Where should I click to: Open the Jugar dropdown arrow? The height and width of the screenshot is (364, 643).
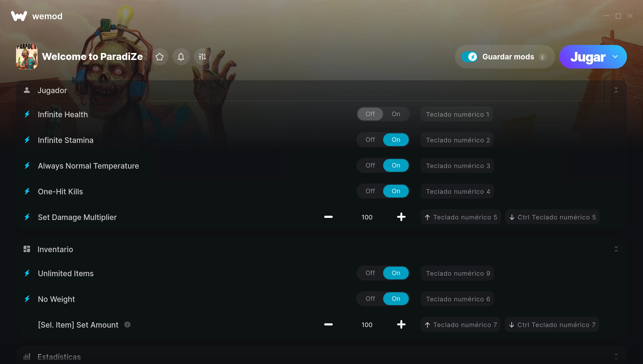[615, 57]
